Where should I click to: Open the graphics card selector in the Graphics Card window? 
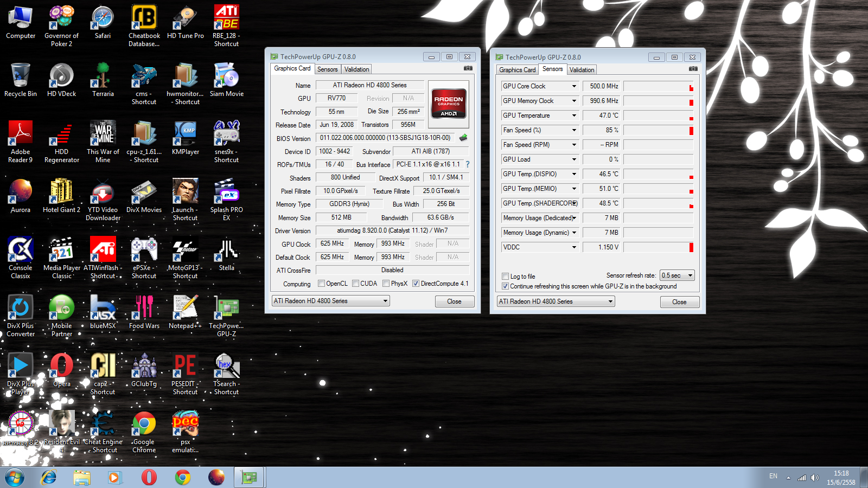(x=331, y=301)
